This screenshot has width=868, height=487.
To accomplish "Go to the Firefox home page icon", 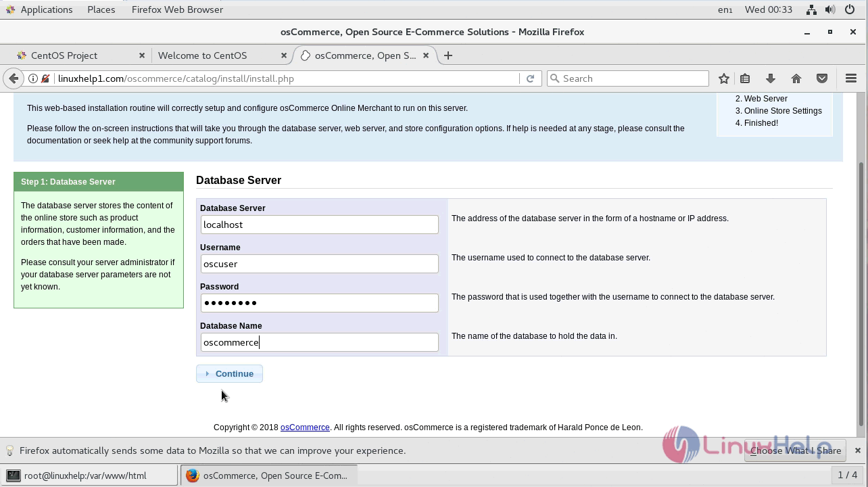I will pos(796,78).
